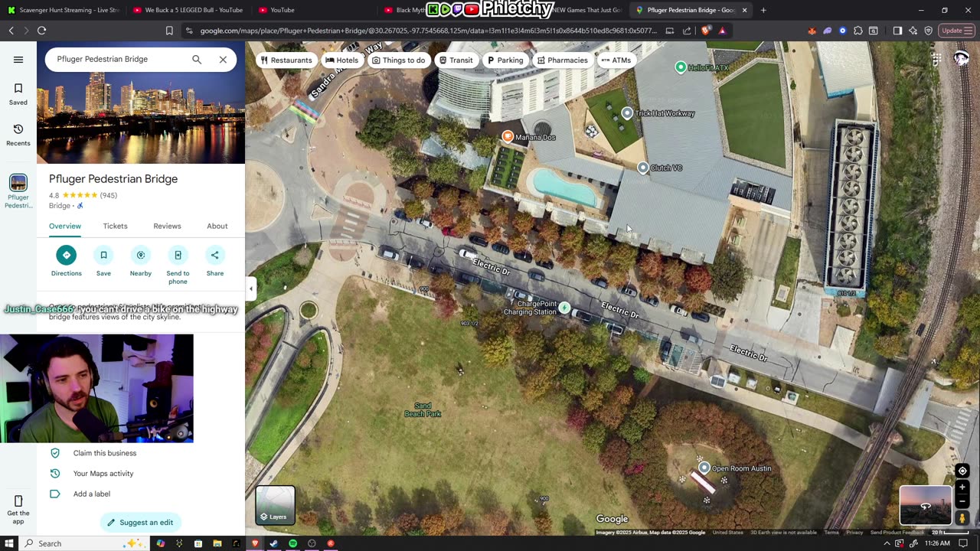Viewport: 980px width, 551px height.
Task: Open the About tab
Action: 217,227
